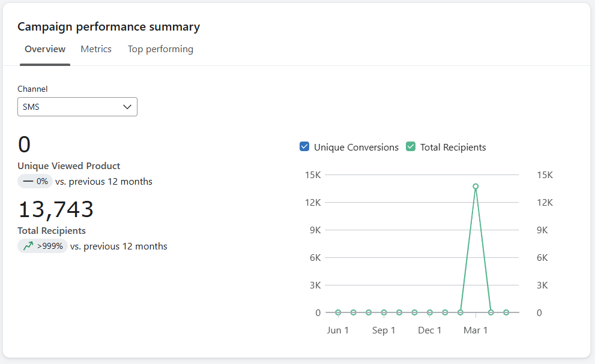The image size is (595, 364).
Task: Open the Metrics tab
Action: (x=96, y=49)
